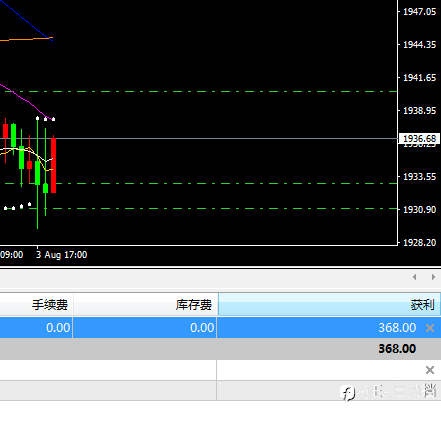Click the 09:00 time axis label
This screenshot has width=441, height=423.
pos(12,255)
